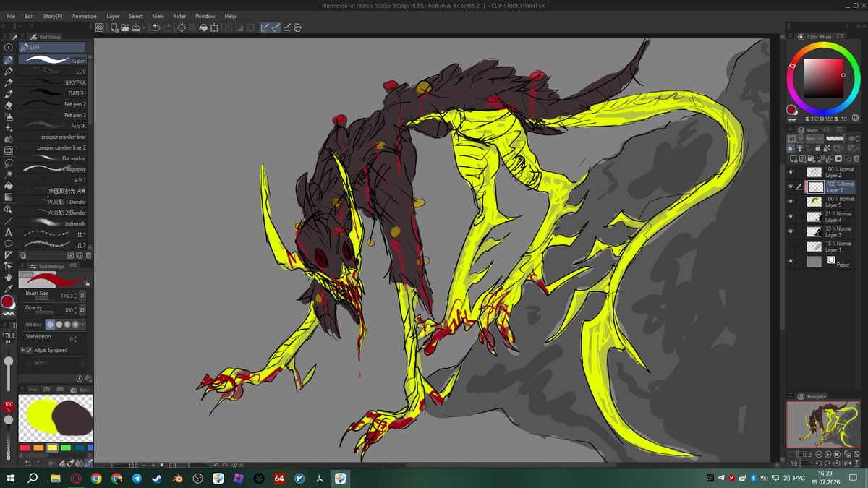Screen dimensions: 868x488
Task: Switch to the Tool Group tab
Action: (x=46, y=37)
